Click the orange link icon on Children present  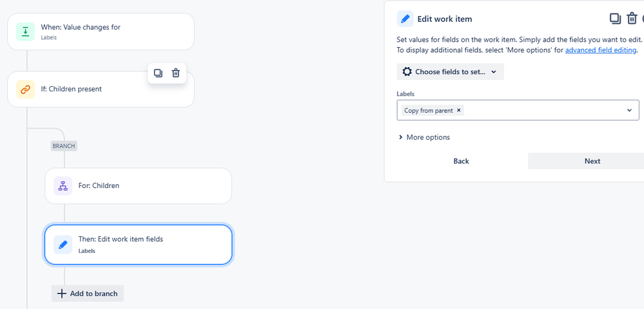tap(26, 89)
